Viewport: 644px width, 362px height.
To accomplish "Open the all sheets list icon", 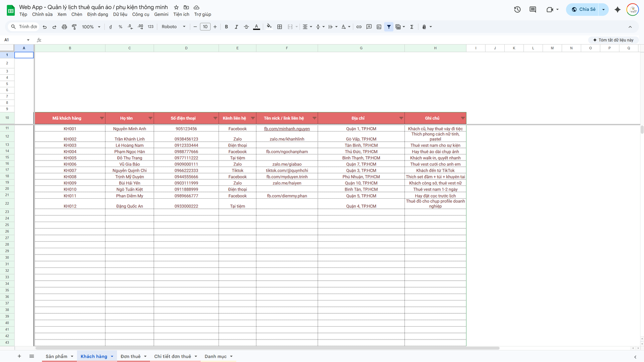I will coord(32,356).
